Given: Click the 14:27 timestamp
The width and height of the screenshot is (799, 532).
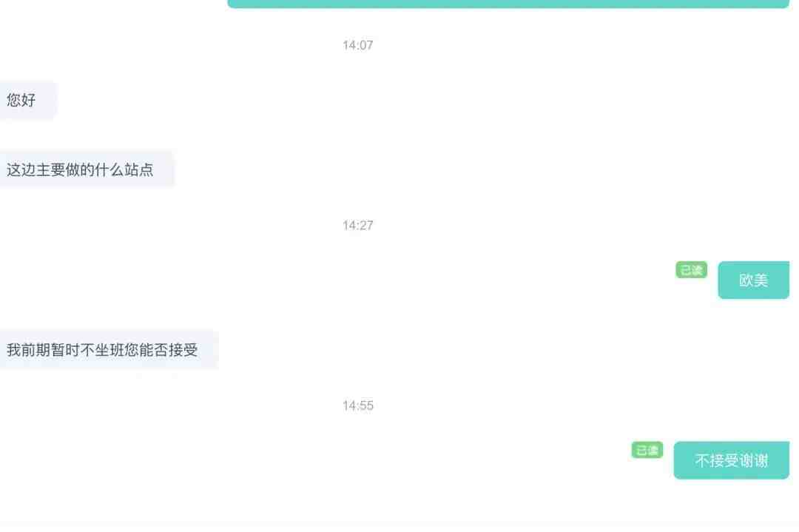Looking at the screenshot, I should (x=358, y=225).
